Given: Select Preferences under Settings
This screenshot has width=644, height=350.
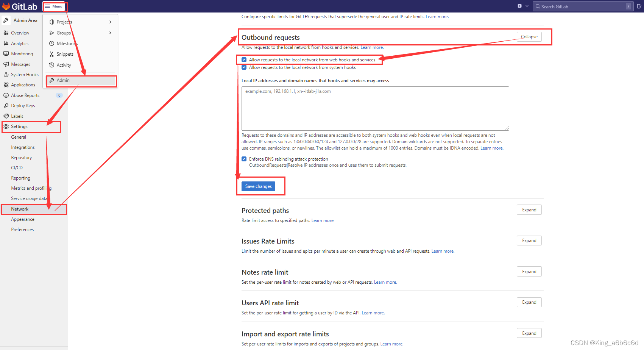Looking at the screenshot, I should tap(22, 230).
